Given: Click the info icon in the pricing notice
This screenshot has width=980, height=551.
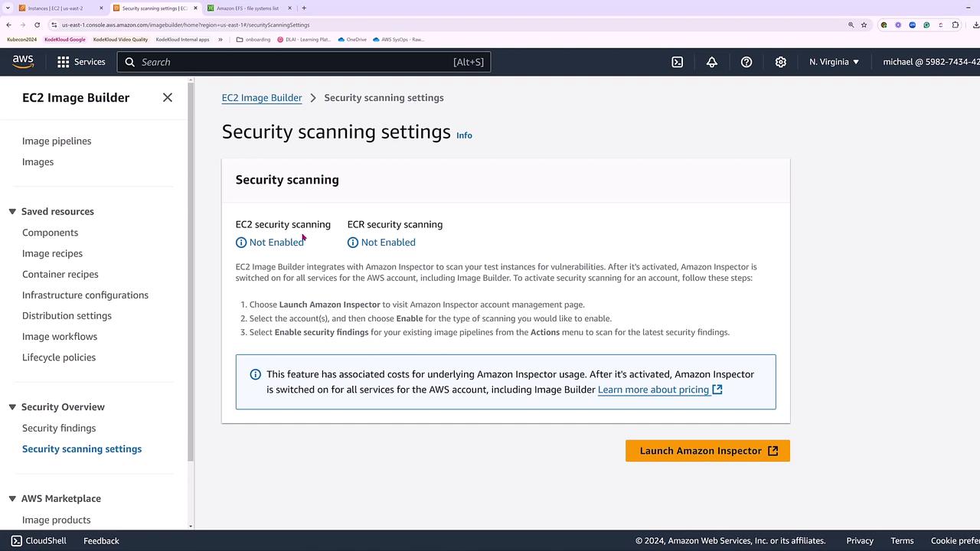Looking at the screenshot, I should tap(256, 374).
